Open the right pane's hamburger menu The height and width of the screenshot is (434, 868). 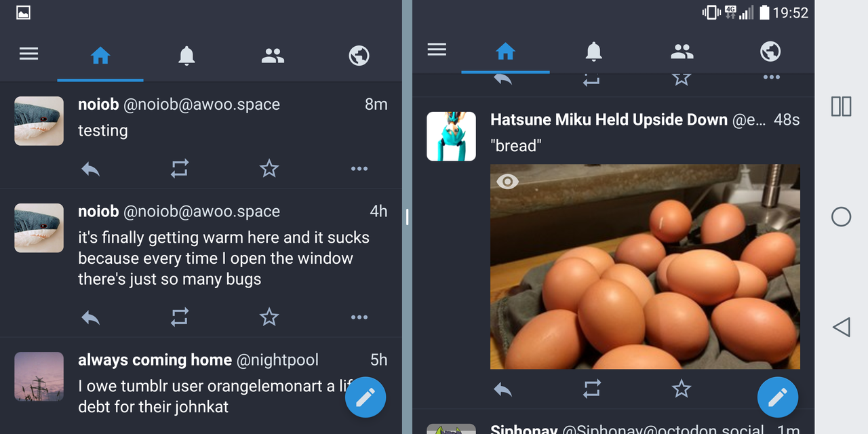(x=437, y=50)
